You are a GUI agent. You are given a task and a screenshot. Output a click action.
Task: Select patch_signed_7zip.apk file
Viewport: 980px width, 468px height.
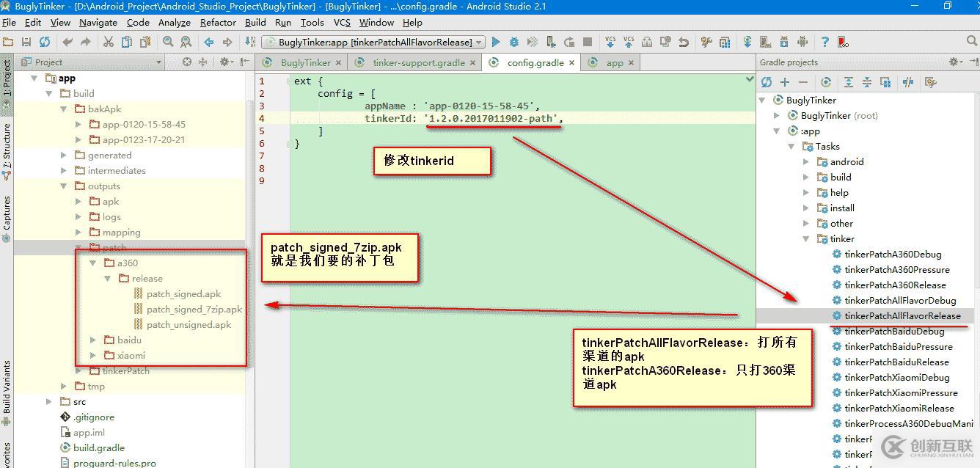coord(194,310)
